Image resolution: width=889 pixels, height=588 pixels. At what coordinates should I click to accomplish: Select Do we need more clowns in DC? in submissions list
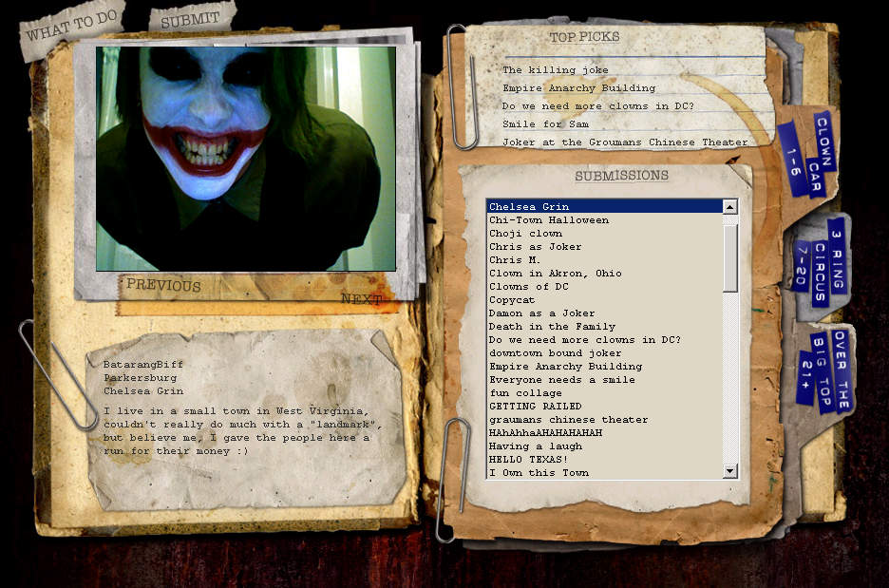605,340
